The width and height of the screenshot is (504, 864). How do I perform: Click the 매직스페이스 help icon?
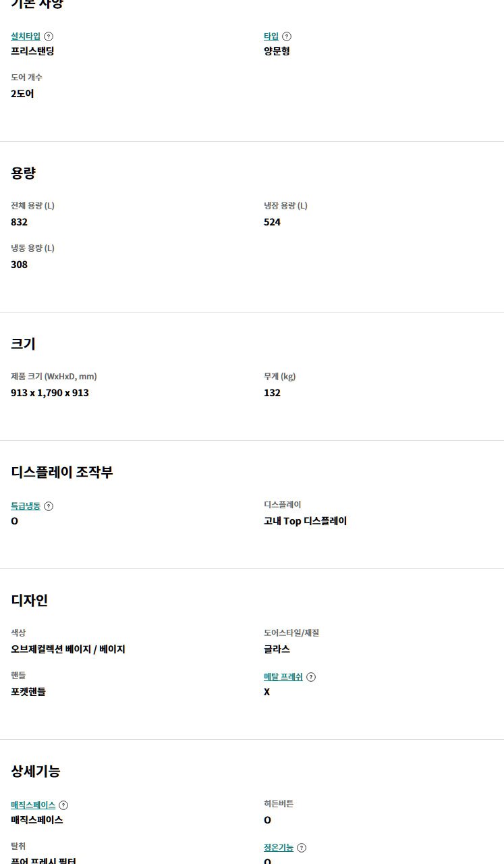click(63, 805)
